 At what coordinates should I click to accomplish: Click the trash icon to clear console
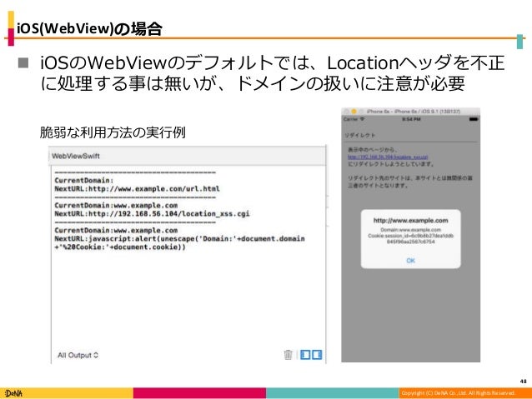[x=288, y=355]
